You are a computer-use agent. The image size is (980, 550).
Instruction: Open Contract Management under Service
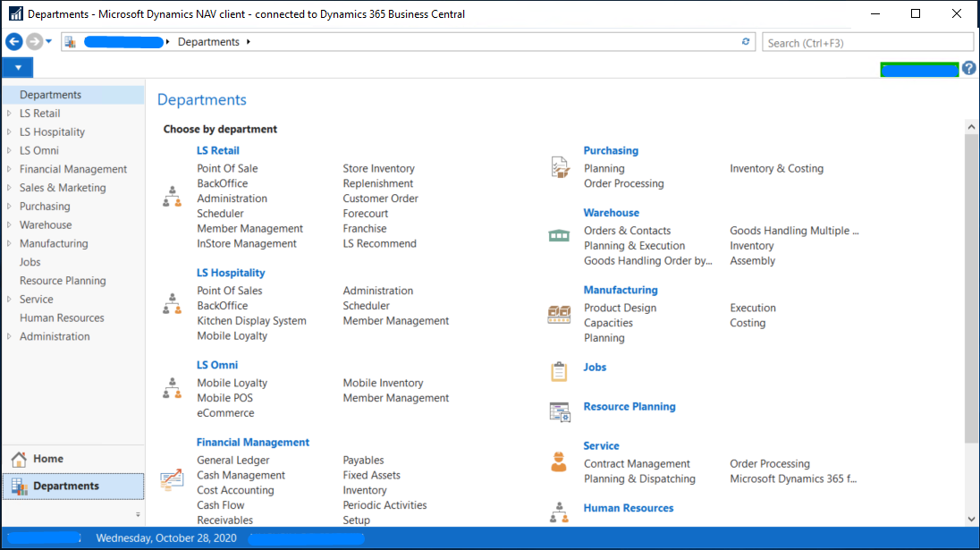[637, 464]
